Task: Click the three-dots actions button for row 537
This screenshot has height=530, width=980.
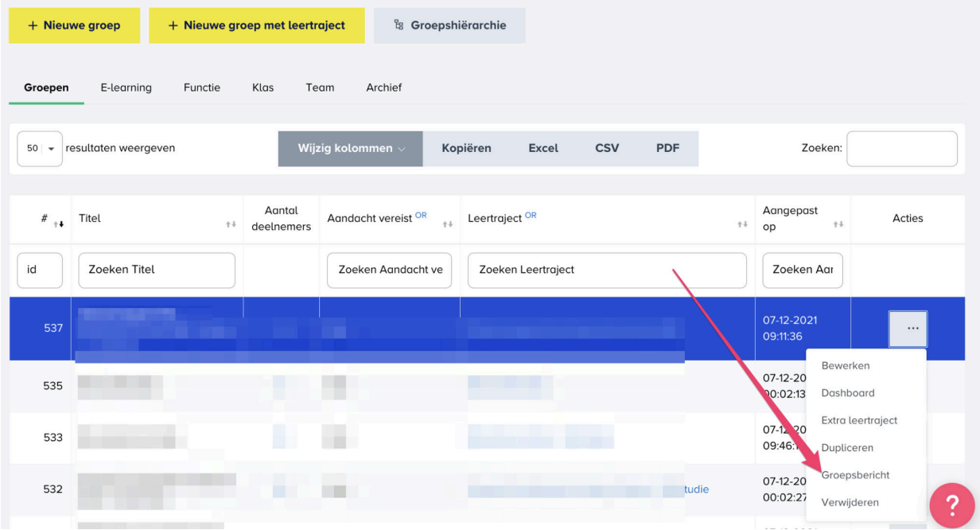Action: coord(908,329)
